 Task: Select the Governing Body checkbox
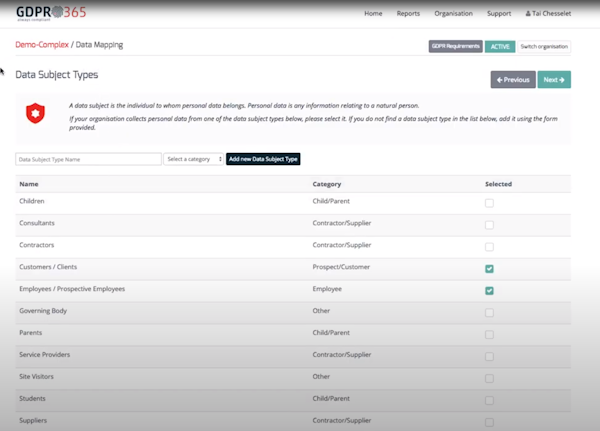pos(489,312)
